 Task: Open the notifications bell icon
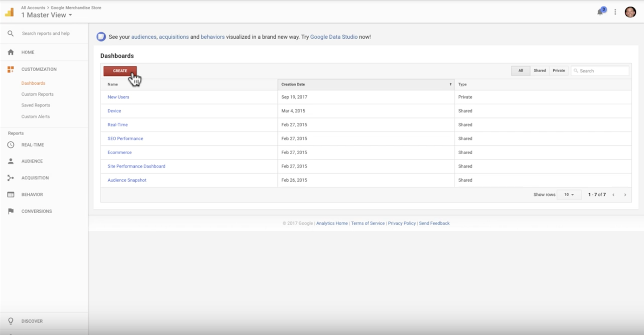coord(600,12)
